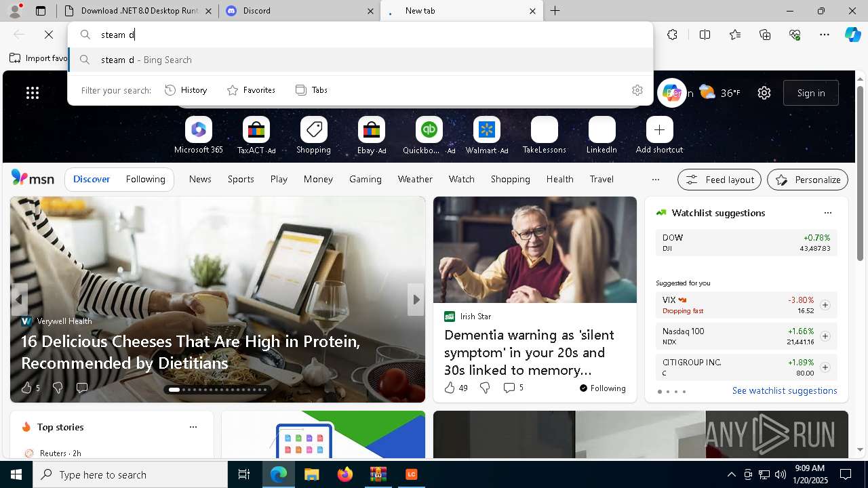Select the Discover feed tab
The height and width of the screenshot is (488, 868).
[92, 180]
